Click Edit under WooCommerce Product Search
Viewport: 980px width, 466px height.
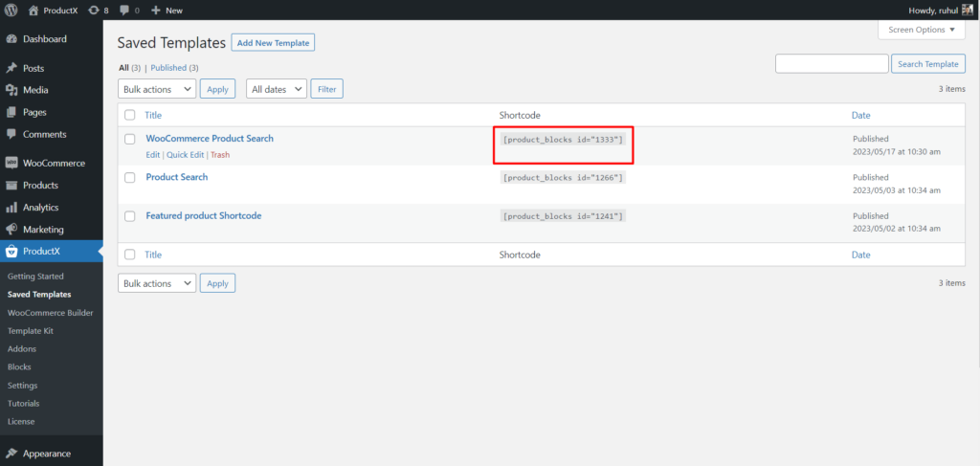(x=152, y=155)
